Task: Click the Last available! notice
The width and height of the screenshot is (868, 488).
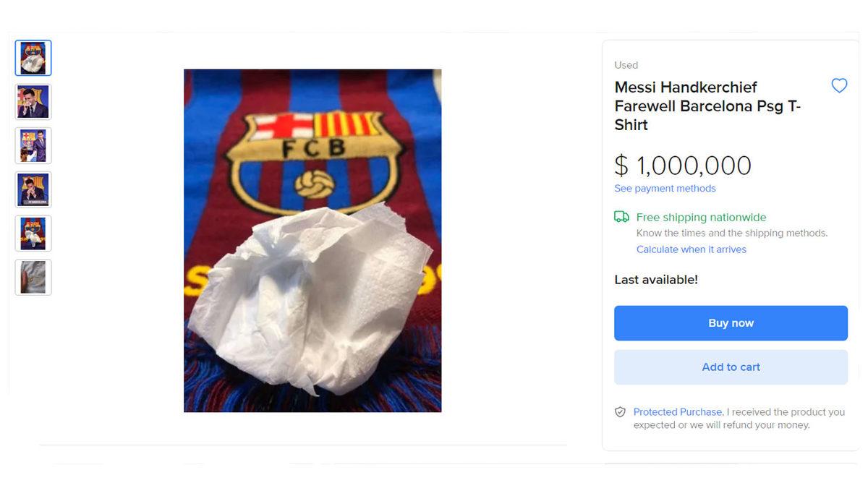Action: point(655,279)
